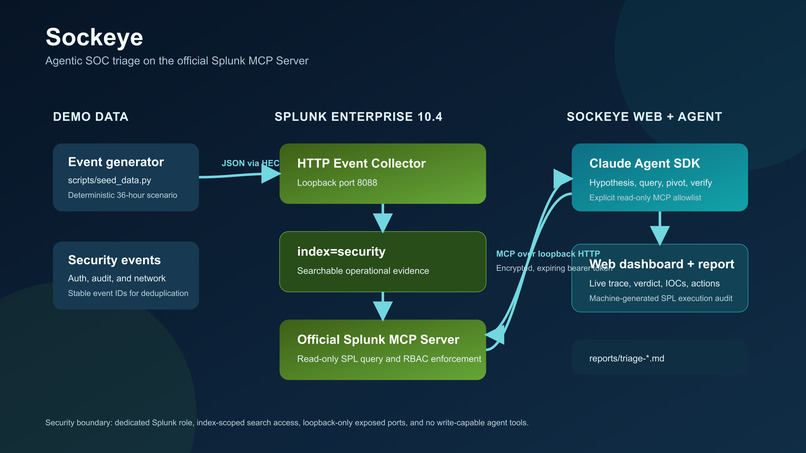The image size is (806, 453).
Task: Click the Claude Agent SDK box
Action: [660, 177]
